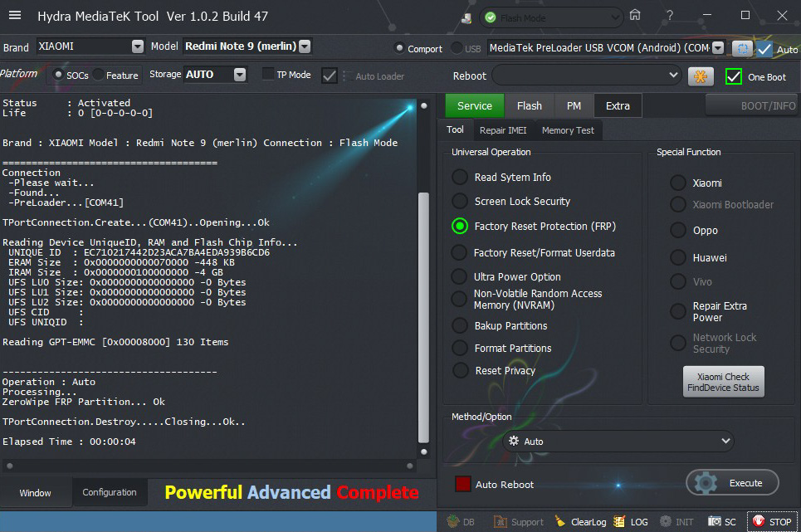Click the 'Elapsed Time : 00:00:04' log line
The width and height of the screenshot is (801, 532).
tap(70, 442)
